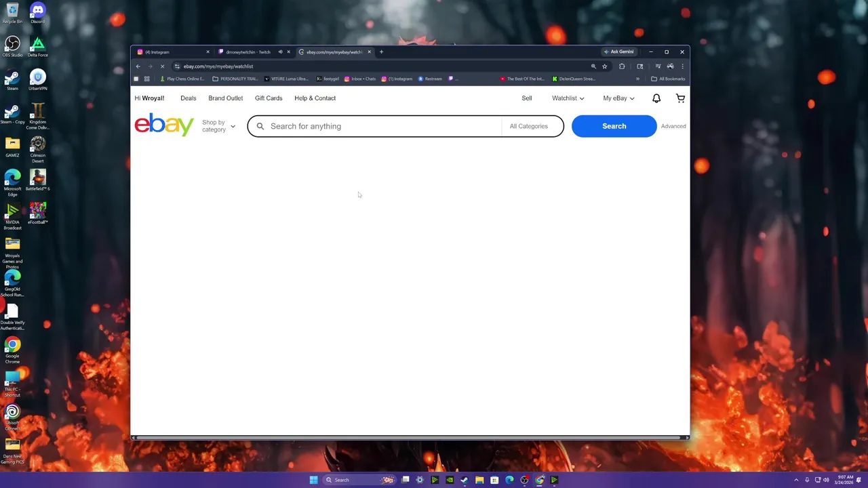
Task: Launch Ubisoft Connect desktop icon
Action: pyautogui.click(x=12, y=418)
